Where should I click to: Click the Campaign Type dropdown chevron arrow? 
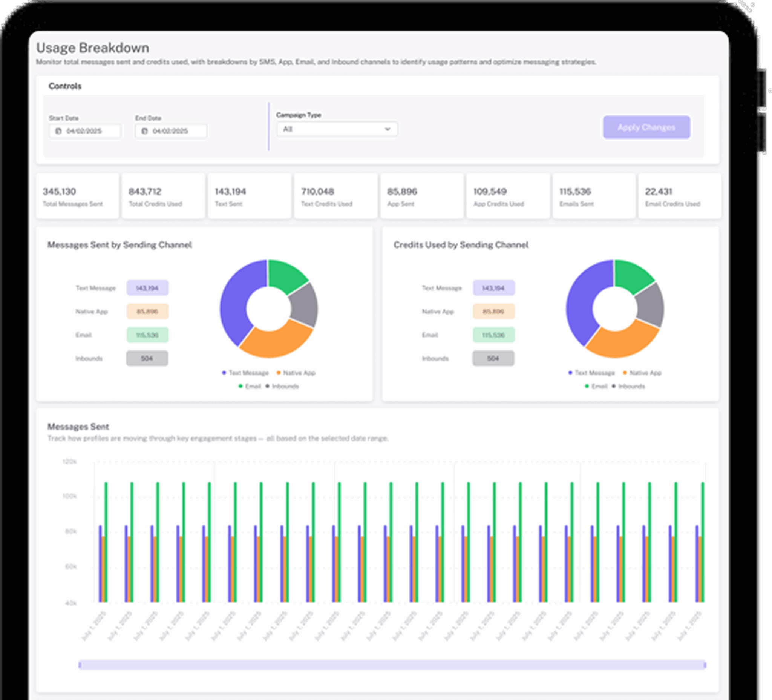388,129
